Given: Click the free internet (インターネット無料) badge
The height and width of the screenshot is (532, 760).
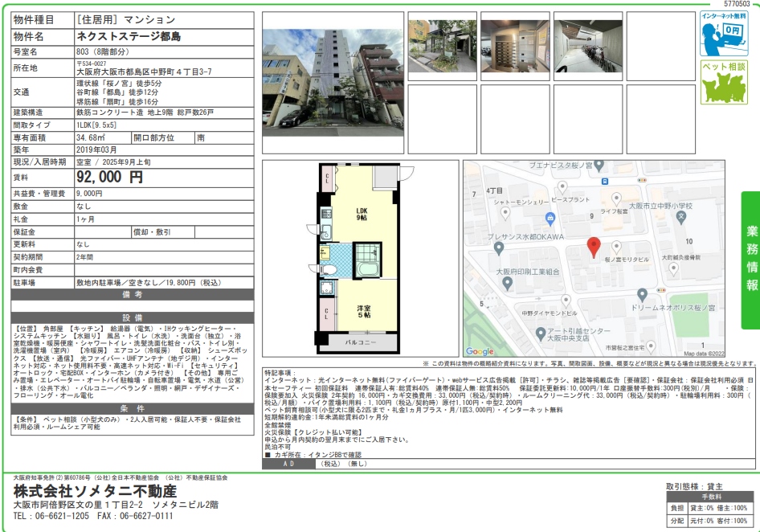Looking at the screenshot, I should coord(723,34).
